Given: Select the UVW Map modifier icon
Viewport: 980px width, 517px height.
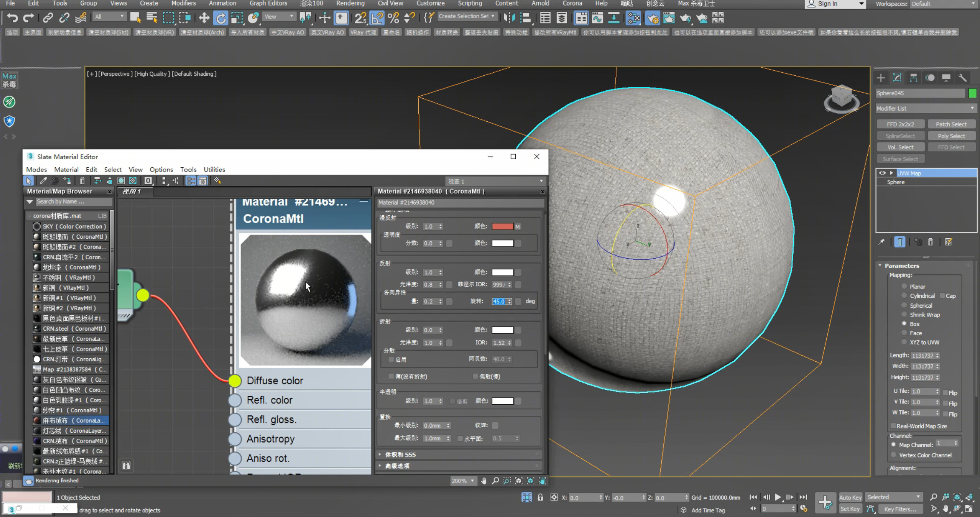Looking at the screenshot, I should 892,173.
